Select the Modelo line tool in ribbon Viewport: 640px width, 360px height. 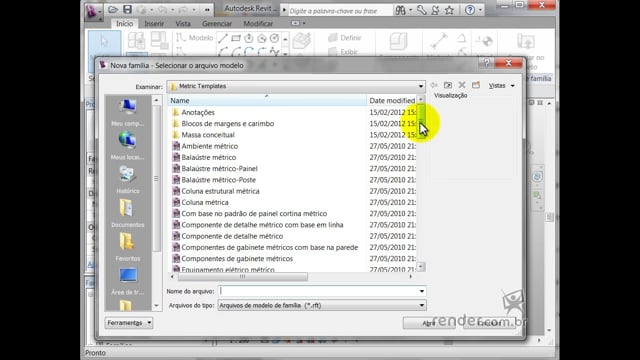pos(194,38)
